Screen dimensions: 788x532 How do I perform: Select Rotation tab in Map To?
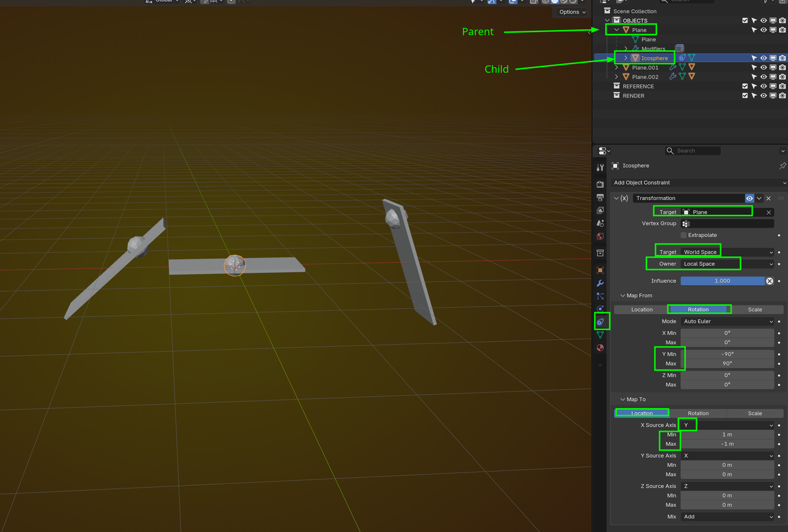[x=698, y=413]
